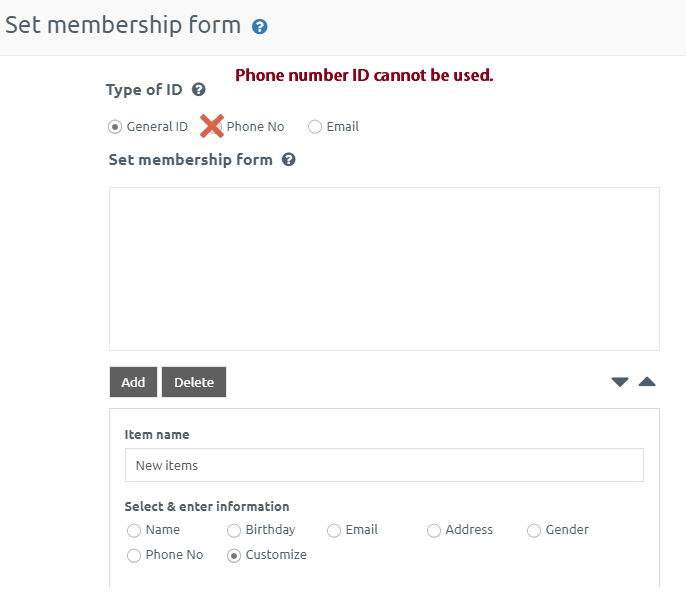Click the Item name text field
The width and height of the screenshot is (686, 594).
click(384, 465)
